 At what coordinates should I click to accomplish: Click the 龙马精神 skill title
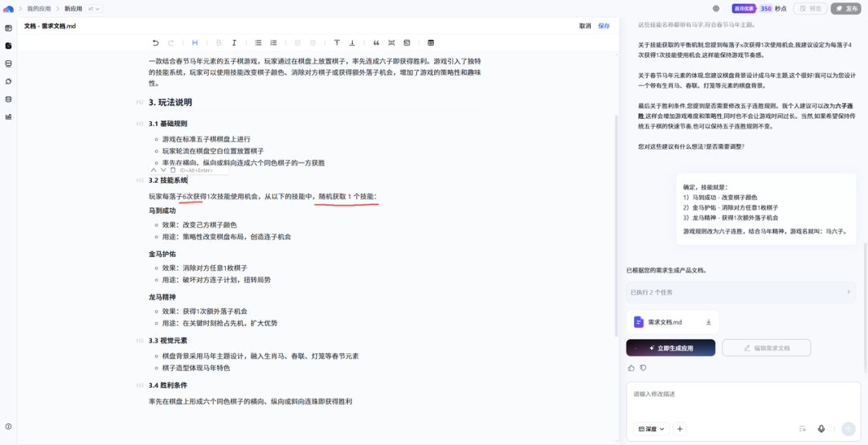coord(162,297)
